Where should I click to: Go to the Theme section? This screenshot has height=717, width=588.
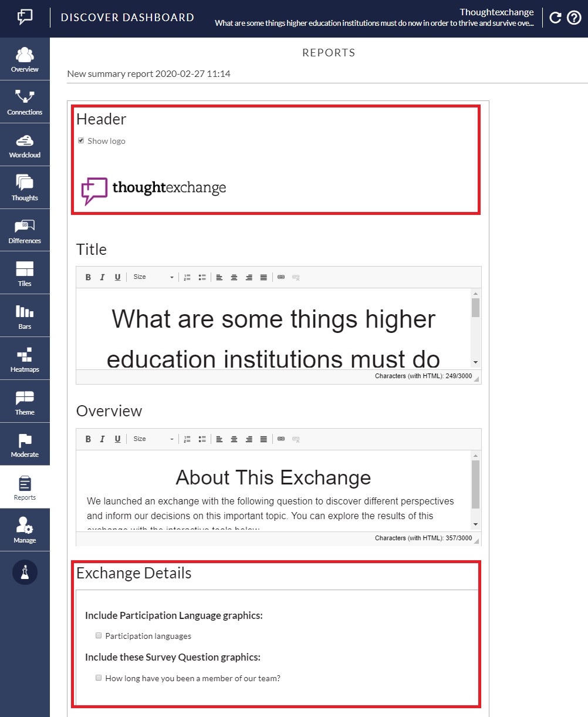[x=25, y=402]
